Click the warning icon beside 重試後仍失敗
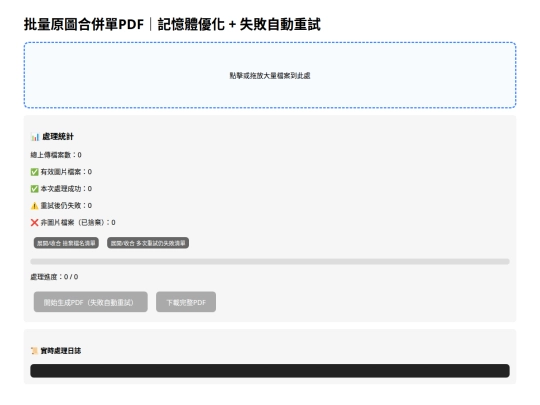 (x=34, y=206)
